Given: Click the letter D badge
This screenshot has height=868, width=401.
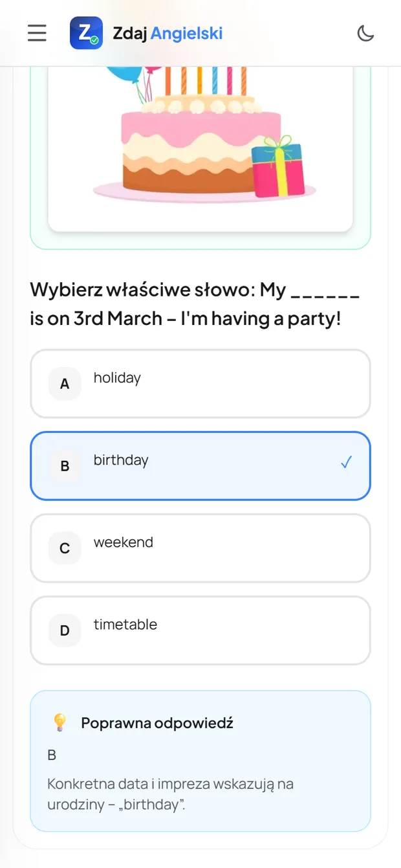Looking at the screenshot, I should tap(65, 630).
